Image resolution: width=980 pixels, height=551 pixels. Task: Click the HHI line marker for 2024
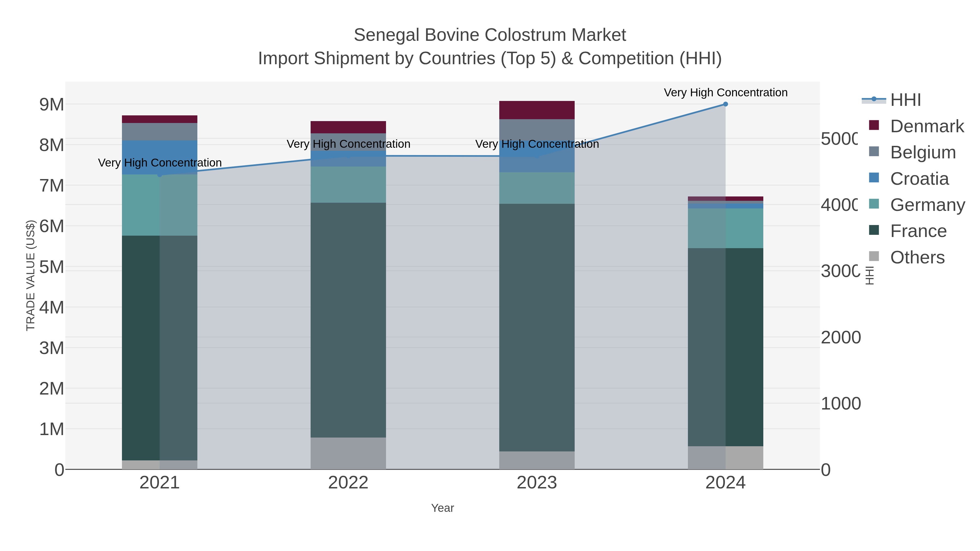pos(725,104)
